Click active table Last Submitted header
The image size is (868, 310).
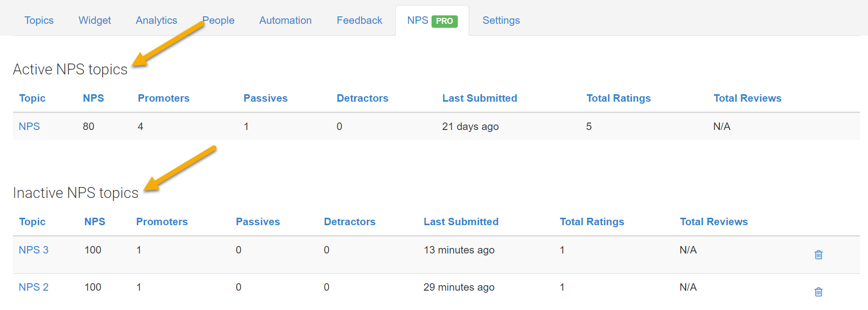pos(479,98)
